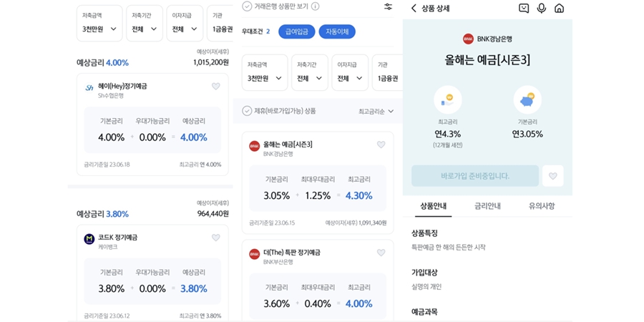
Task: Expand middle panel 저축금액 3천만원 dropdown
Action: [265, 73]
